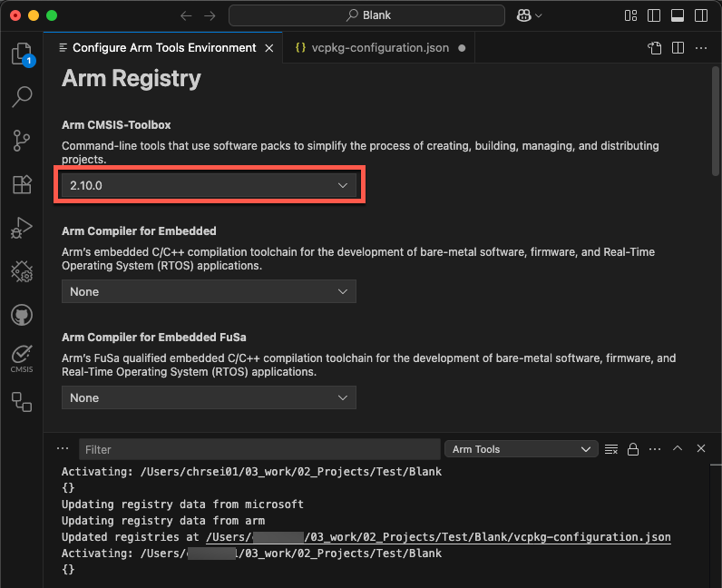Close the Configure Arm Tools Environment tab

point(269,48)
